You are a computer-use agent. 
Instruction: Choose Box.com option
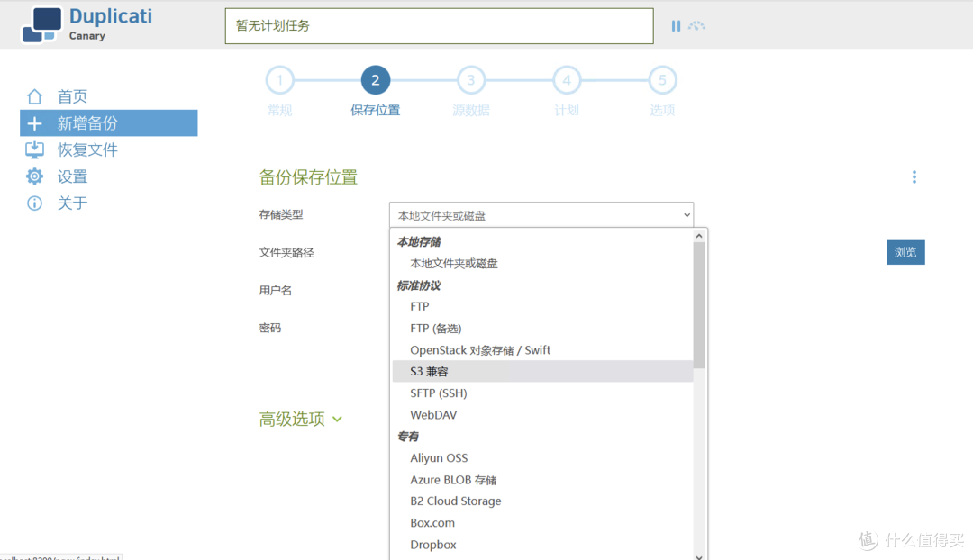click(x=543, y=523)
